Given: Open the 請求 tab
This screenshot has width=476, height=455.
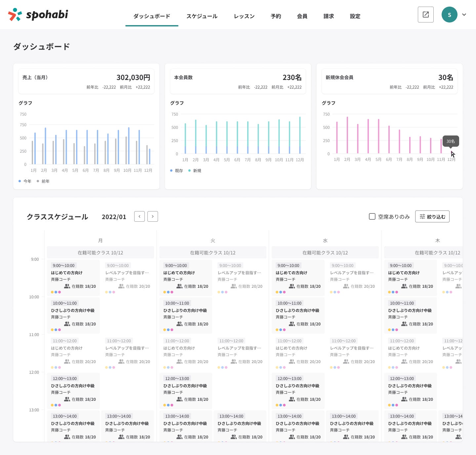Looking at the screenshot, I should pos(329,16).
